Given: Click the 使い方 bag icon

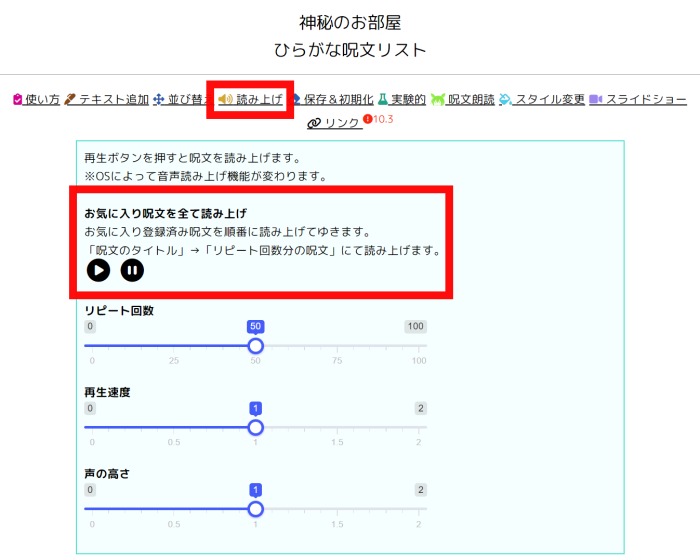Looking at the screenshot, I should coord(18,100).
